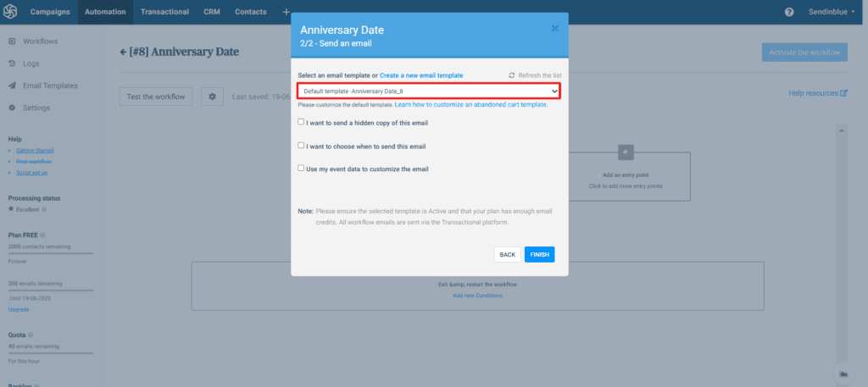Open the help question mark icon
The image size is (868, 387).
pos(789,12)
